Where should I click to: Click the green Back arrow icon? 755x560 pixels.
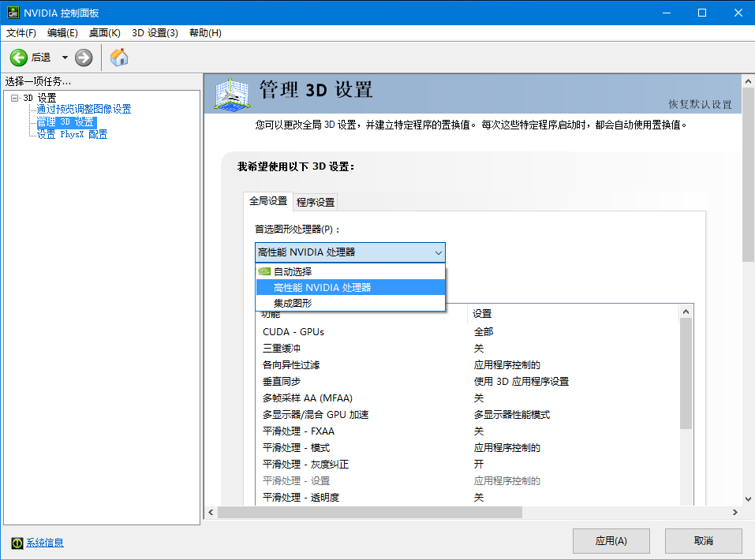[x=19, y=58]
